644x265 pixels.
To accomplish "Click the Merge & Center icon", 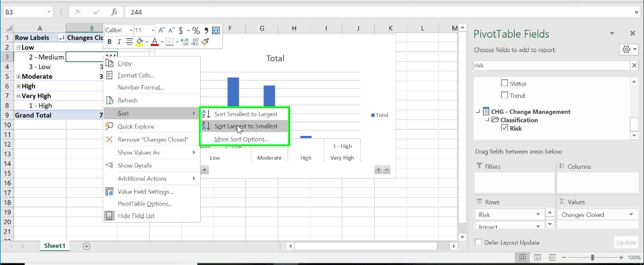I will click(216, 31).
